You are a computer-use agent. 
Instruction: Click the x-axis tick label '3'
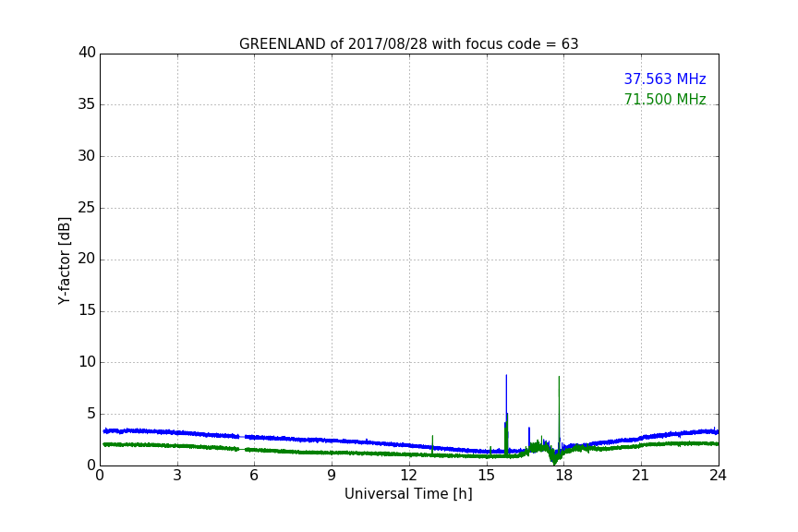177,476
